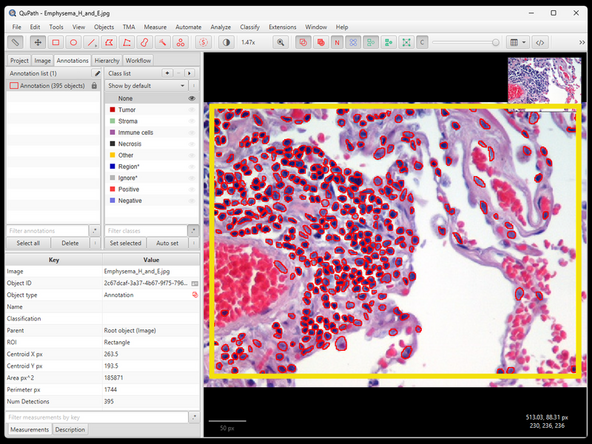Open more options next to Delete

click(x=95, y=243)
